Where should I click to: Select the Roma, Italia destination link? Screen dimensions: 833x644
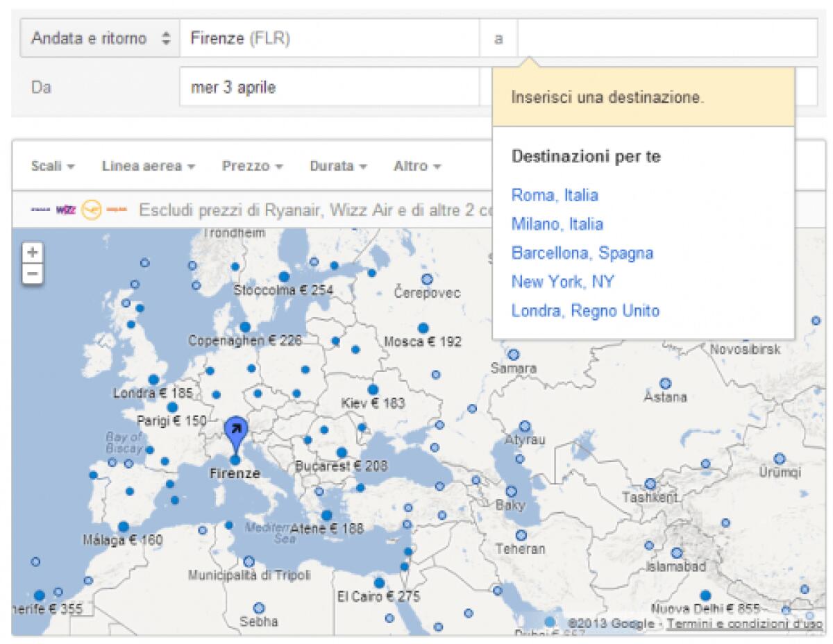coord(555,195)
